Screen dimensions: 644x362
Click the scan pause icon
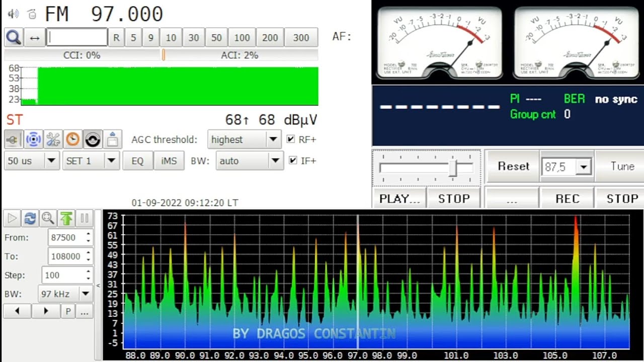(x=85, y=218)
